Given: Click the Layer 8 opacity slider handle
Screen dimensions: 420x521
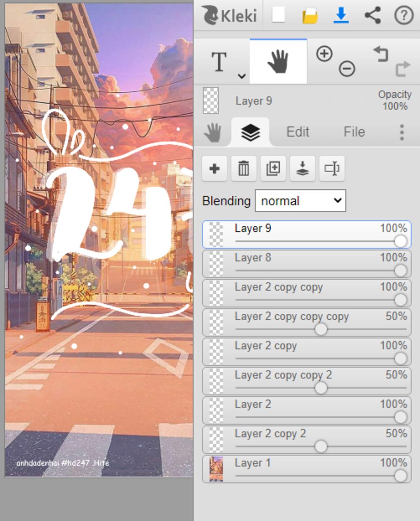Looking at the screenshot, I should pyautogui.click(x=400, y=271).
